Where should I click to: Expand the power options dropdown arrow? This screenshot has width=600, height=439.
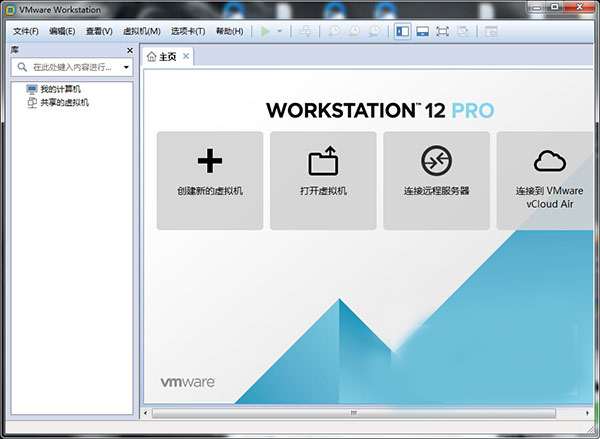click(x=280, y=31)
